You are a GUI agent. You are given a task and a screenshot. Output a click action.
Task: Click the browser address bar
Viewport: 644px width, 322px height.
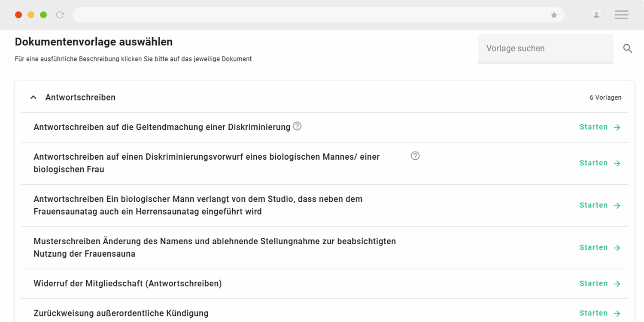click(318, 15)
